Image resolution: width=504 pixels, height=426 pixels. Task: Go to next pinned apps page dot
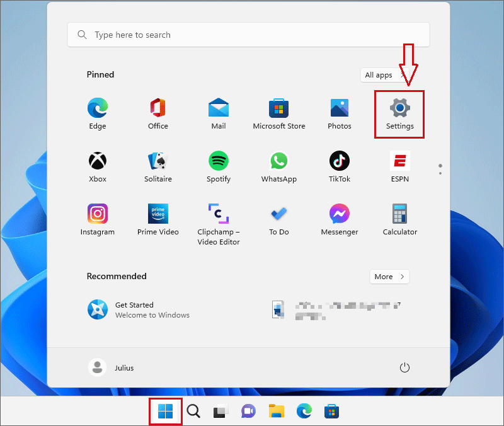440,173
